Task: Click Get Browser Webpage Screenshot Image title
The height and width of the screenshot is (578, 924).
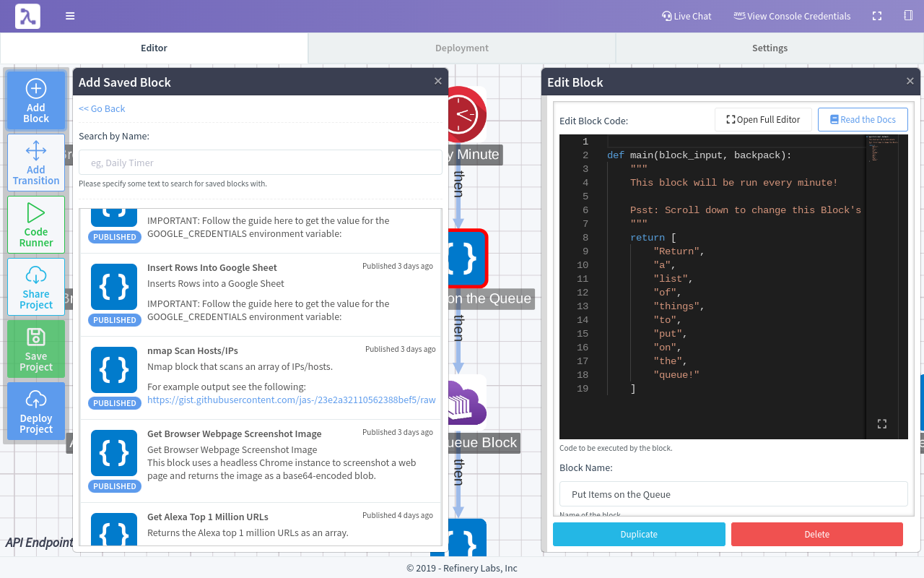Action: (235, 433)
